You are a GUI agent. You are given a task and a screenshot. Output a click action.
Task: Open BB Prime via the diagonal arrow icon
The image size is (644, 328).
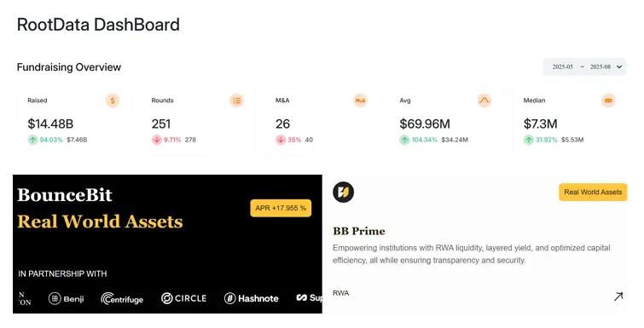(x=618, y=296)
